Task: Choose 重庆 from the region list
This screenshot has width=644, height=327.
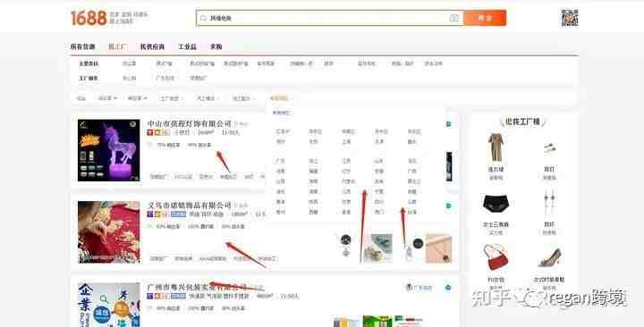Action: (x=412, y=141)
